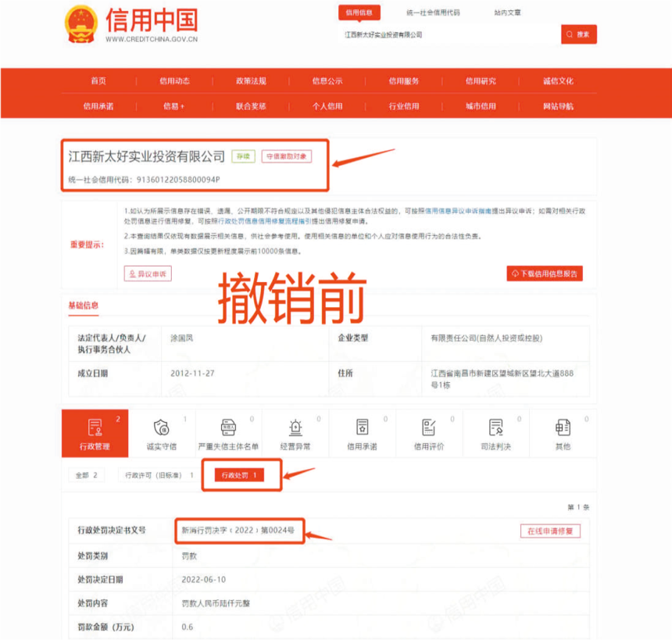The height and width of the screenshot is (640, 672).
Task: Select the 站内文章 search tab
Action: [x=507, y=13]
